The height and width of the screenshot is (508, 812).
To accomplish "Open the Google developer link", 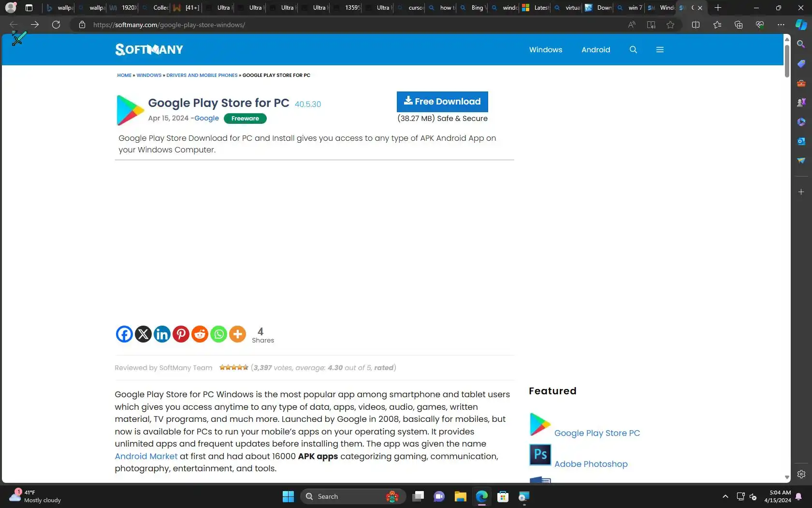I will tap(206, 118).
